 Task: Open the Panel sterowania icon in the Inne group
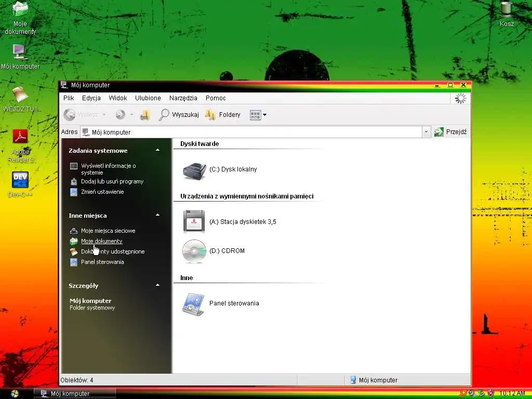click(193, 304)
